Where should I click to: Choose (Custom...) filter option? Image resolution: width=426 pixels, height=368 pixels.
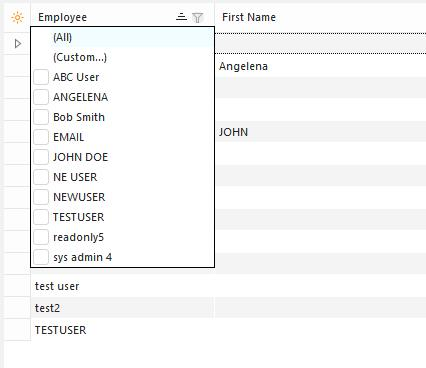pyautogui.click(x=122, y=57)
